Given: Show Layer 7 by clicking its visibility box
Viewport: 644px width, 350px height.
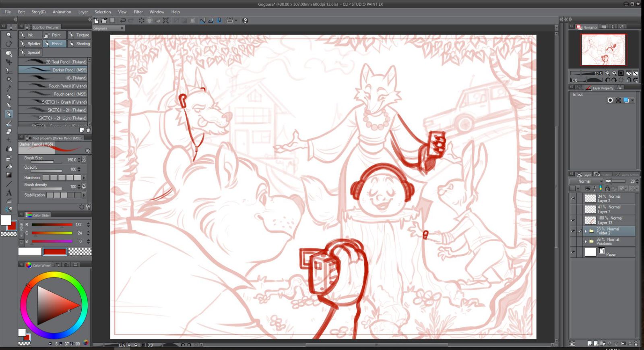Looking at the screenshot, I should click(x=573, y=209).
